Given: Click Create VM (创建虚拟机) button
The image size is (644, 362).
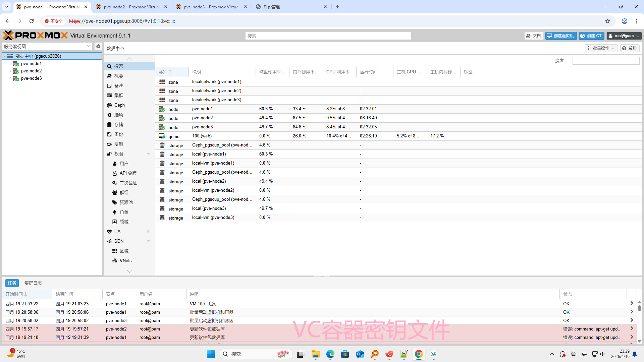Looking at the screenshot, I should click(x=561, y=36).
